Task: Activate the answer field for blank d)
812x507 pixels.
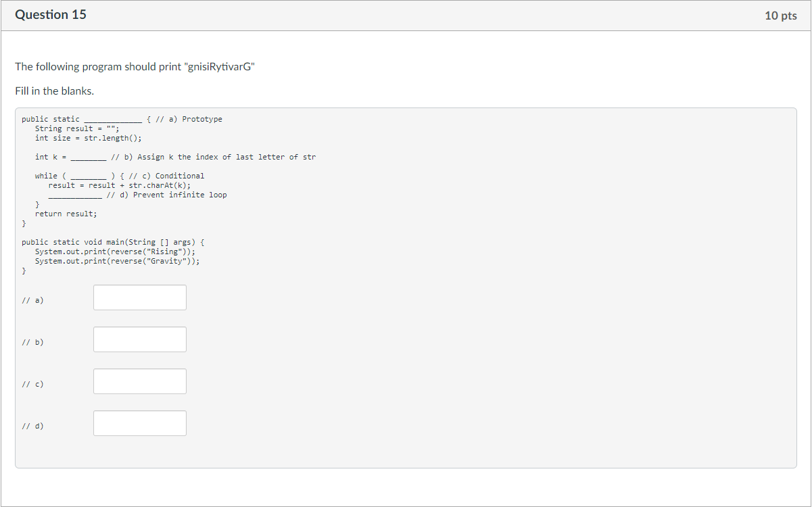Action: pos(140,423)
